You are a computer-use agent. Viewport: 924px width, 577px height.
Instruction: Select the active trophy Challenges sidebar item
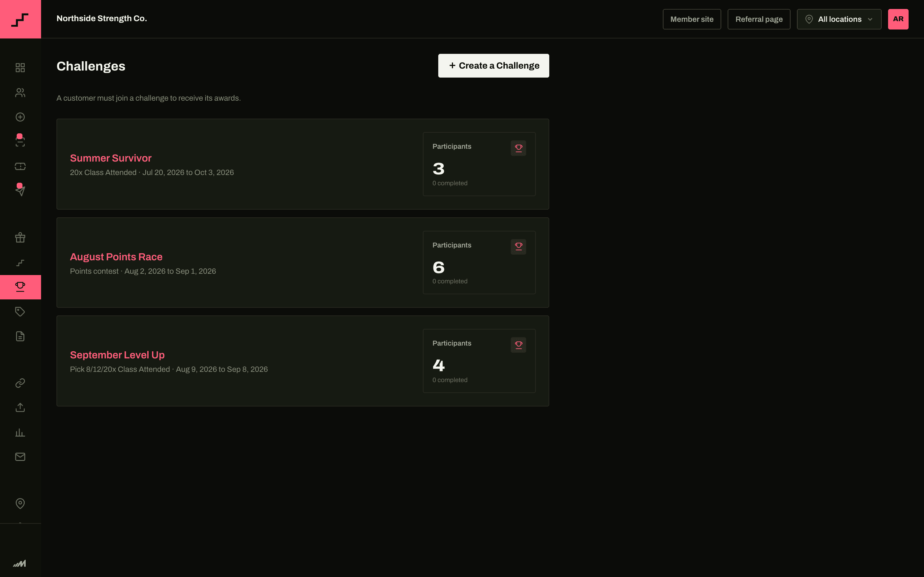pos(20,287)
